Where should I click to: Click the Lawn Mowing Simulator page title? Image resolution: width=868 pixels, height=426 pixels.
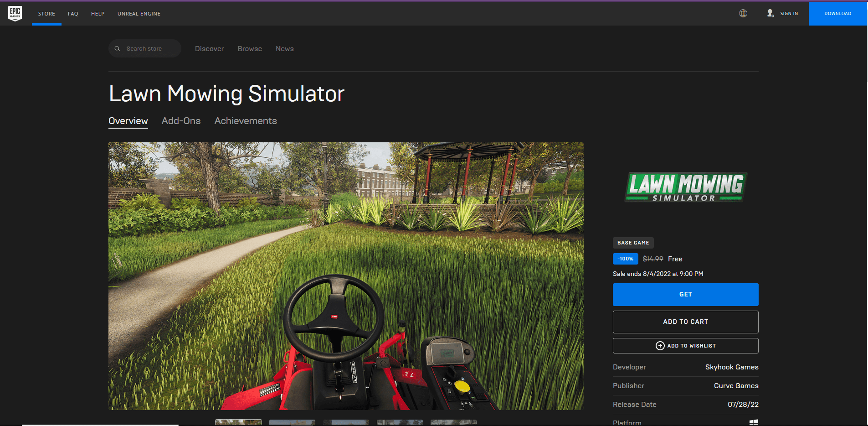pyautogui.click(x=226, y=94)
